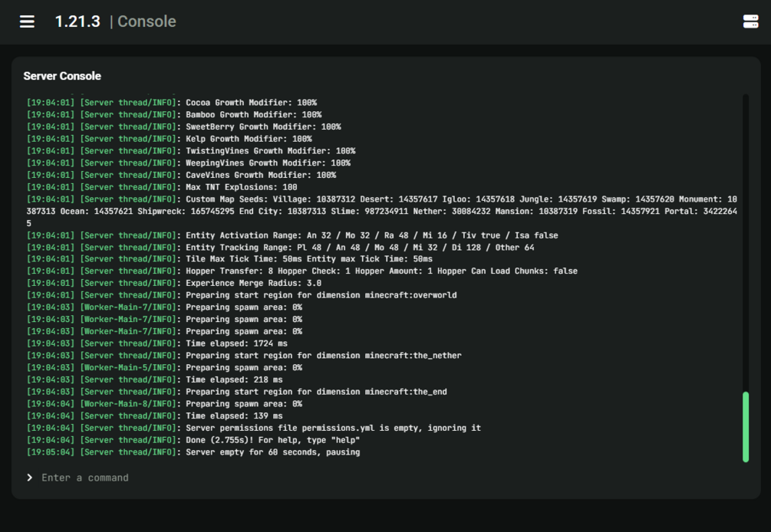Select the "Time elapsed: 1724 ms" line
The height and width of the screenshot is (532, 771).
click(236, 343)
